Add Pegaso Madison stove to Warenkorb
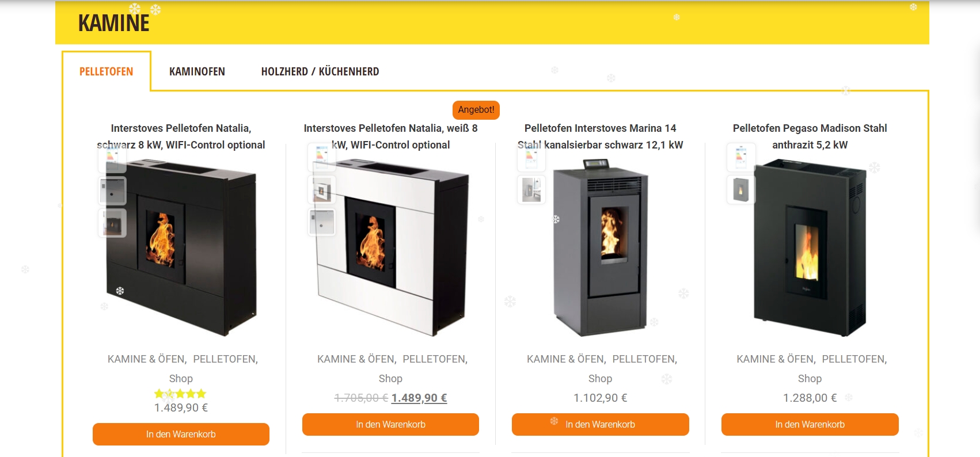 (x=810, y=424)
